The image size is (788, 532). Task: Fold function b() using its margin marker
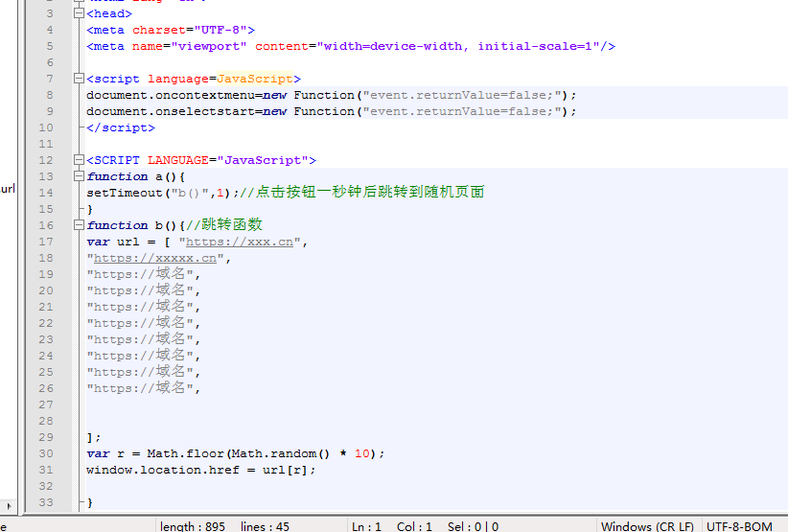(x=78, y=226)
